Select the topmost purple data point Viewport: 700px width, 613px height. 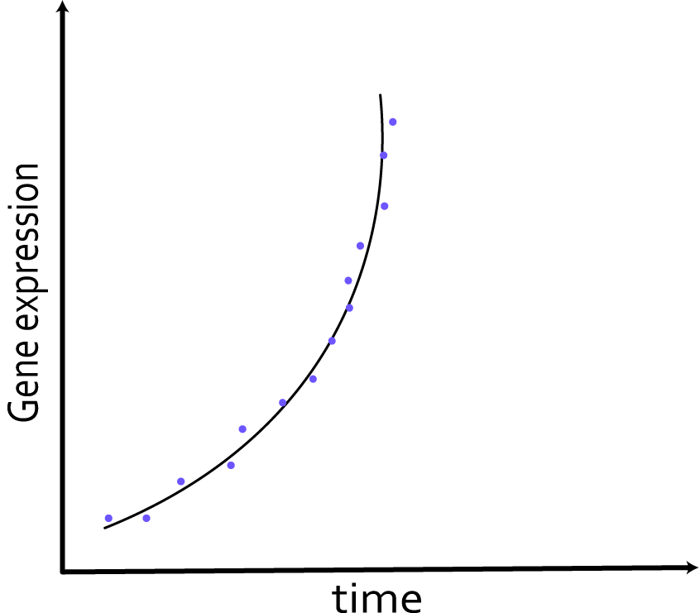click(x=392, y=122)
